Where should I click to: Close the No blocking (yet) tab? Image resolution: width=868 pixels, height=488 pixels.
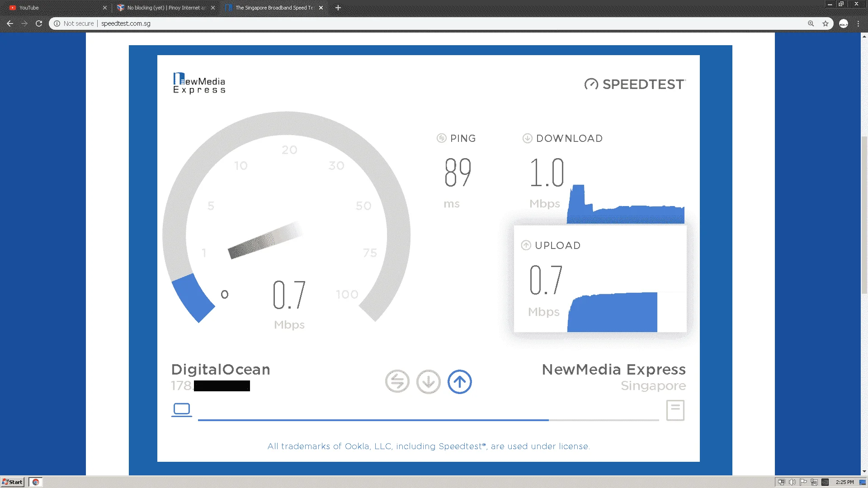[x=213, y=8]
